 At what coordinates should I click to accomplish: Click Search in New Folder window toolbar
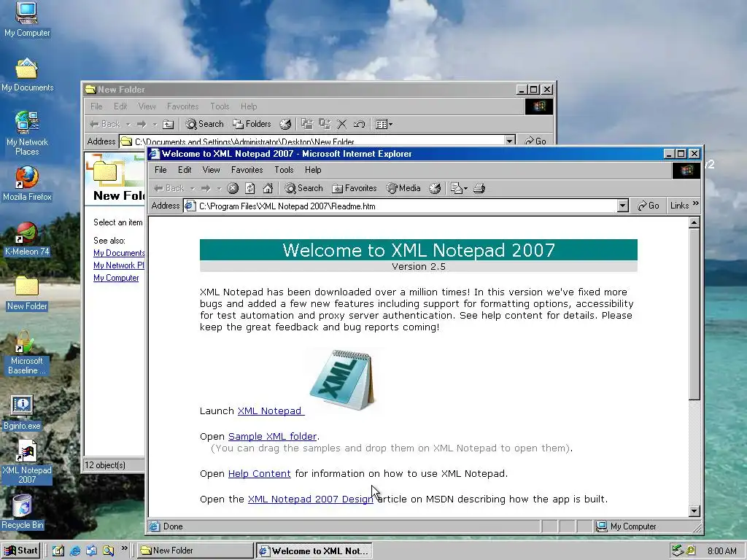click(x=205, y=124)
